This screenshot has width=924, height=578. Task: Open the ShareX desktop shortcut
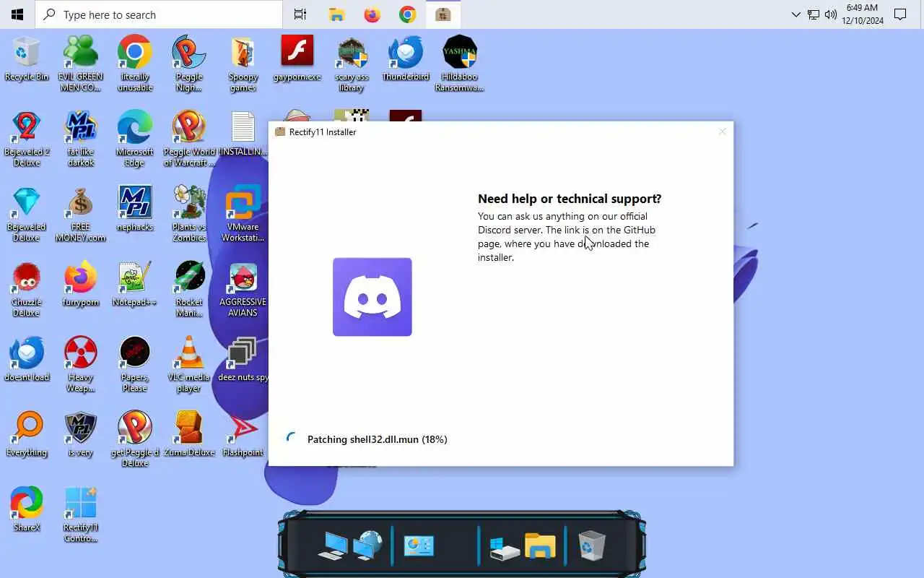[x=27, y=510]
